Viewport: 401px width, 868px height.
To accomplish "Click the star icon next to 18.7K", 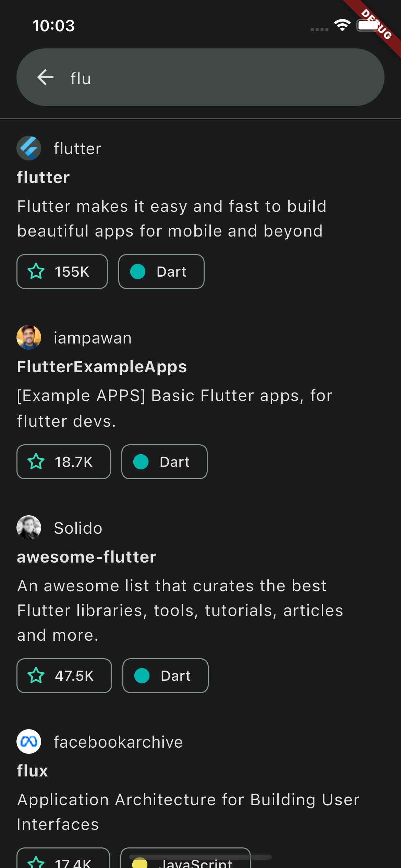I will tap(37, 462).
